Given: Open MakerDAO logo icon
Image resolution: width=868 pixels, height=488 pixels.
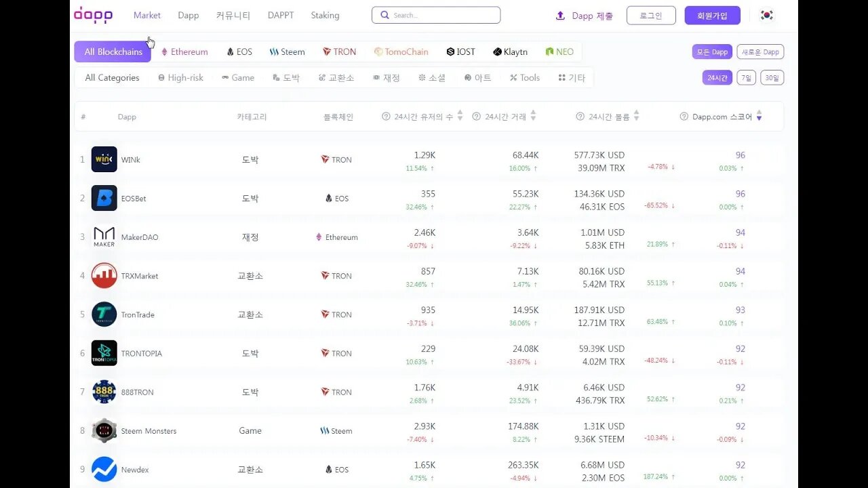Looking at the screenshot, I should [x=104, y=237].
